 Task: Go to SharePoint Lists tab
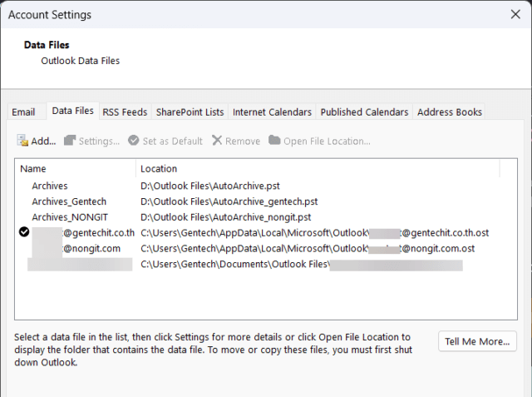coord(190,112)
